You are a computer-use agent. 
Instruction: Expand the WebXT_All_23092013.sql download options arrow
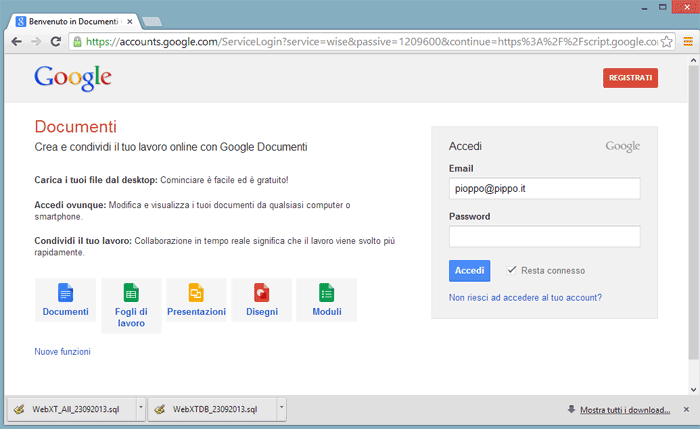pyautogui.click(x=141, y=407)
